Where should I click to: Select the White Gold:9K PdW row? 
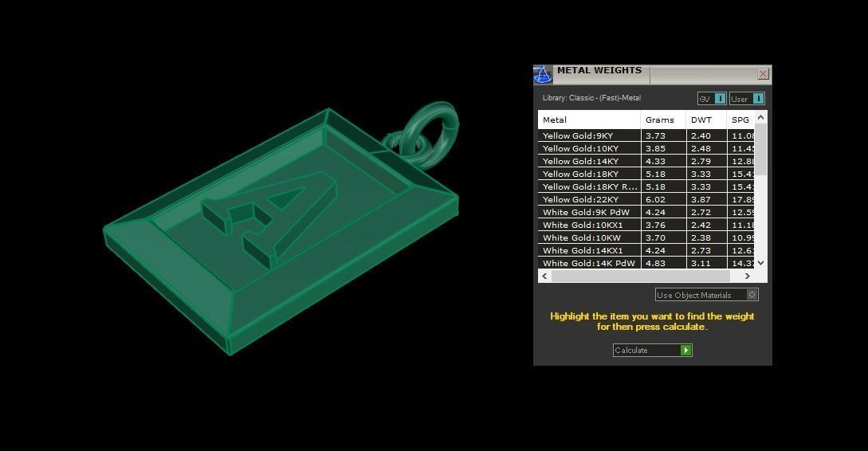[646, 212]
